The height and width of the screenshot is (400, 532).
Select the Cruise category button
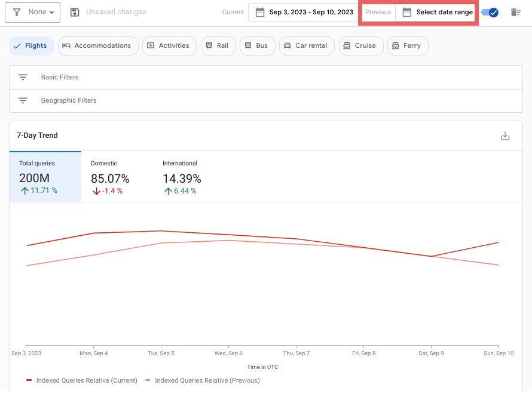coord(360,45)
